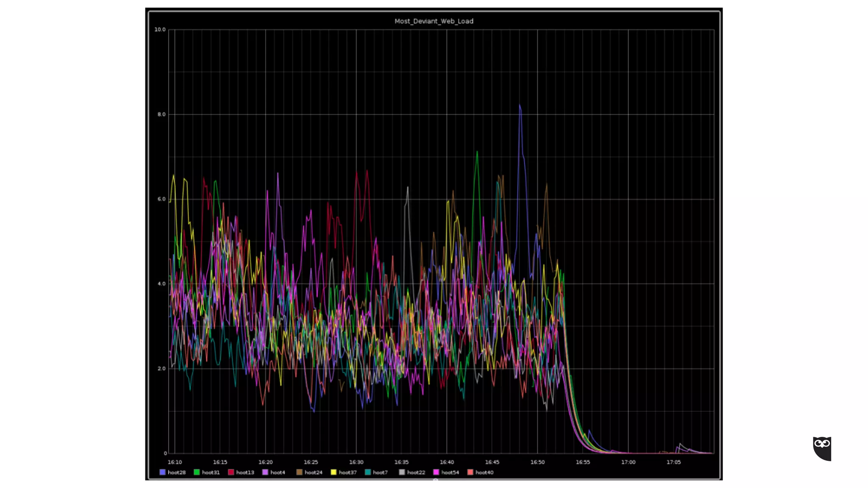The width and height of the screenshot is (868, 488).
Task: Select the hoot13 legend label
Action: coord(245,472)
